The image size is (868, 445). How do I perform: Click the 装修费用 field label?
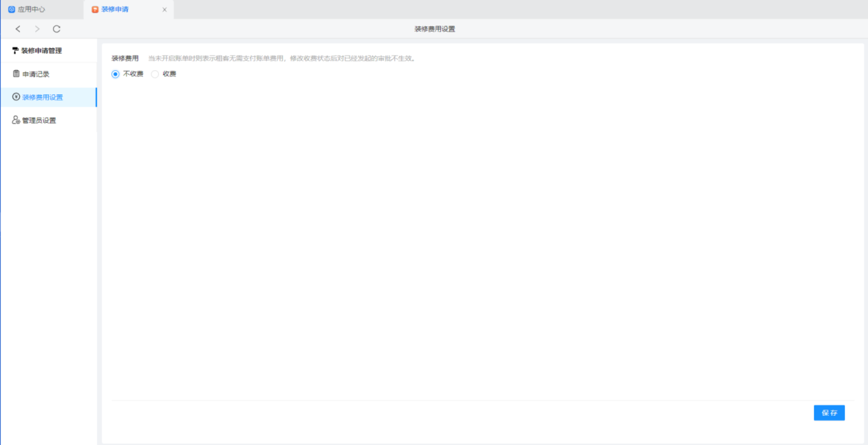tap(125, 58)
